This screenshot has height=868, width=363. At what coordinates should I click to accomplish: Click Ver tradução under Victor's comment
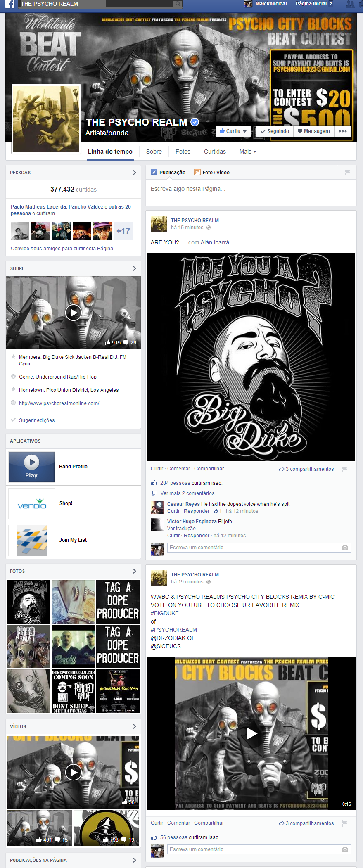pyautogui.click(x=181, y=529)
